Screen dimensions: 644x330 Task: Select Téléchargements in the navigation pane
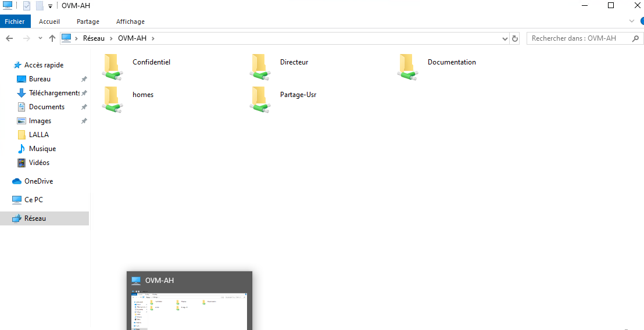click(54, 93)
